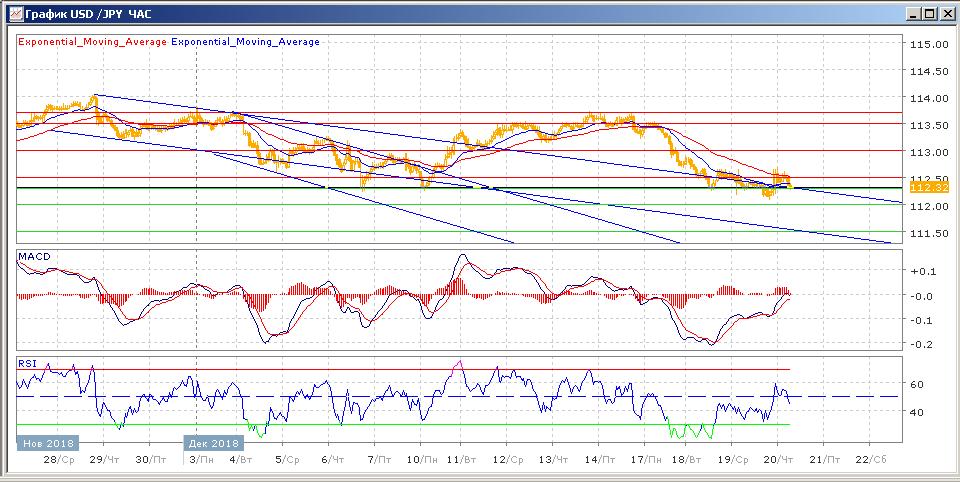This screenshot has width=960, height=482.
Task: Click the Ноя 2018 month marker
Action: [x=44, y=443]
